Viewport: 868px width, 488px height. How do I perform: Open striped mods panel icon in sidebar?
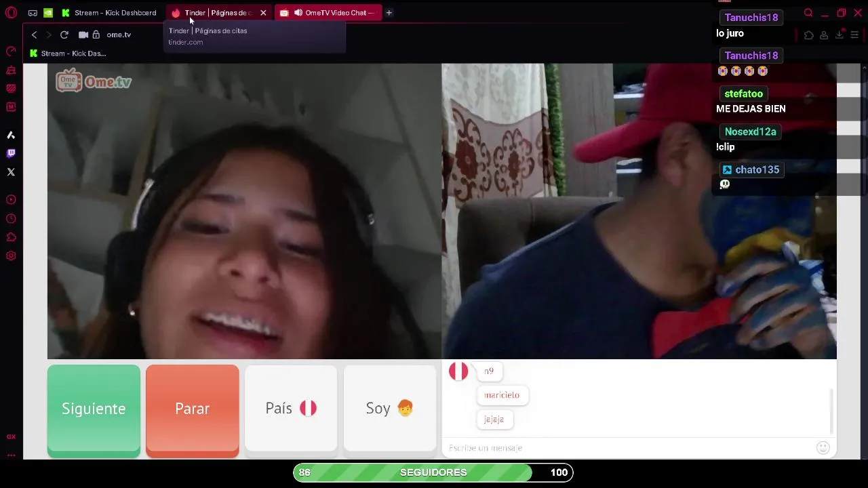pyautogui.click(x=11, y=88)
